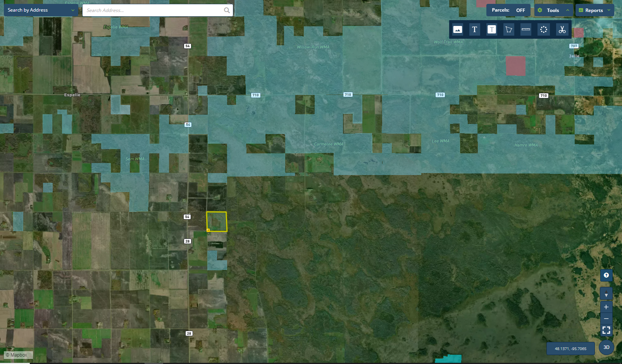This screenshot has width=622, height=364.
Task: Toggle fullscreen map mode
Action: tap(606, 330)
